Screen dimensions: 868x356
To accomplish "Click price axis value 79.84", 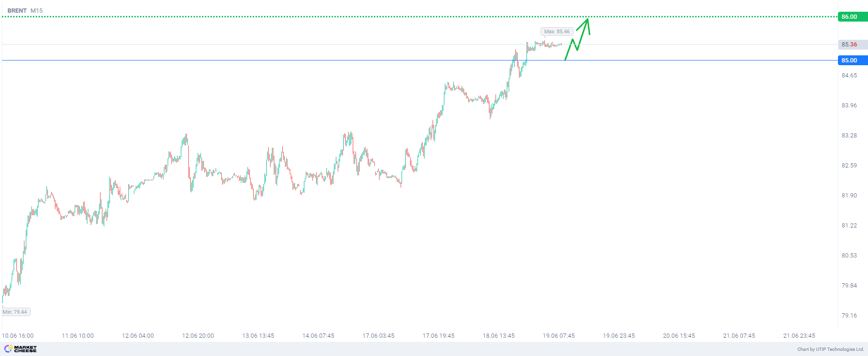I will click(x=849, y=286).
